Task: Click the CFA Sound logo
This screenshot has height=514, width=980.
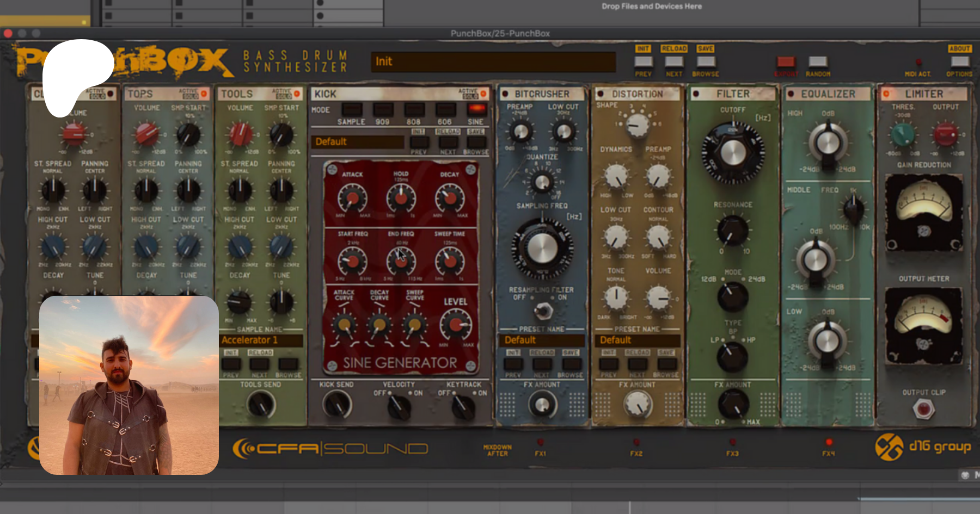Action: (x=330, y=449)
